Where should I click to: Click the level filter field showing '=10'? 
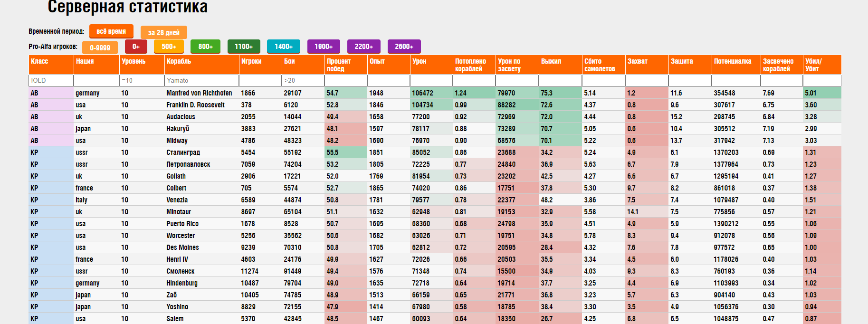(142, 81)
